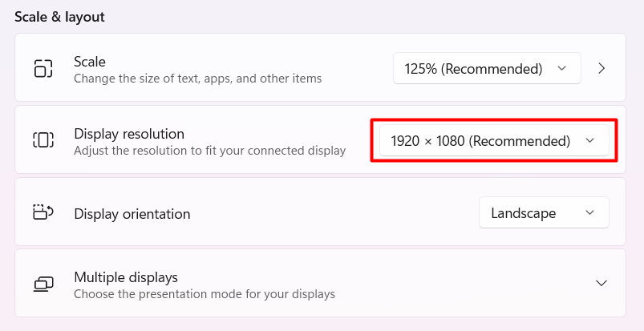This screenshot has height=331, width=644.
Task: Open the 125% (Recommended) scale dropdown
Action: click(486, 68)
